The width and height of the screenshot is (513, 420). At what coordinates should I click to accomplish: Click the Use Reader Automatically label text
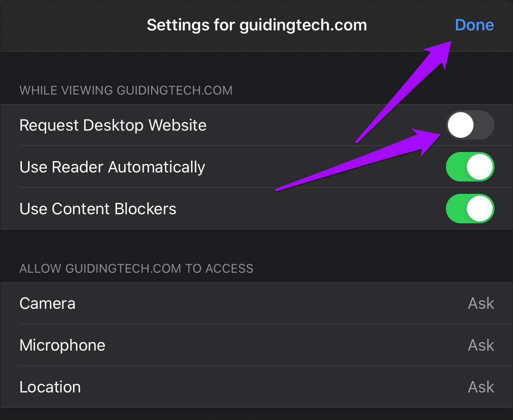pos(112,167)
